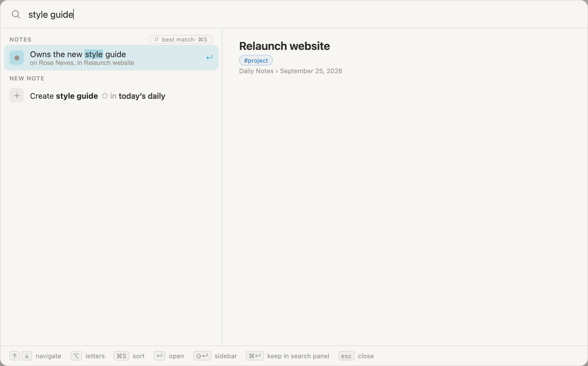Click the bullet icon beside 'Owns the new style guide'
Image resolution: width=588 pixels, height=366 pixels.
coord(17,58)
